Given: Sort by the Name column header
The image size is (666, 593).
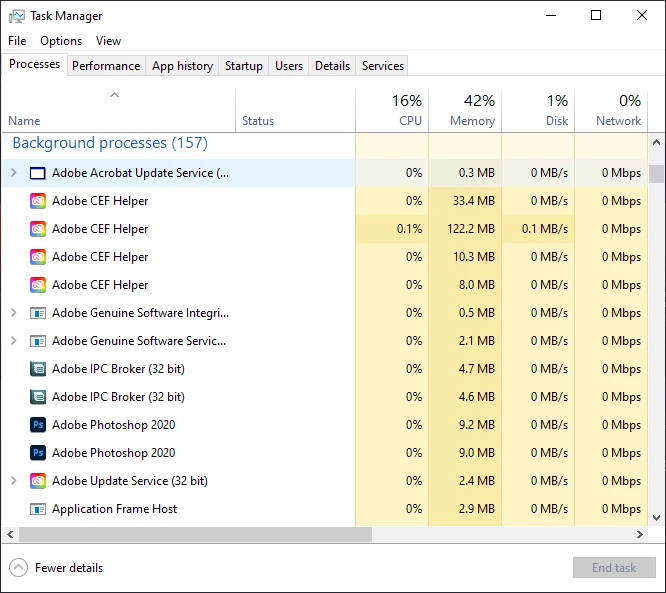Looking at the screenshot, I should 119,111.
